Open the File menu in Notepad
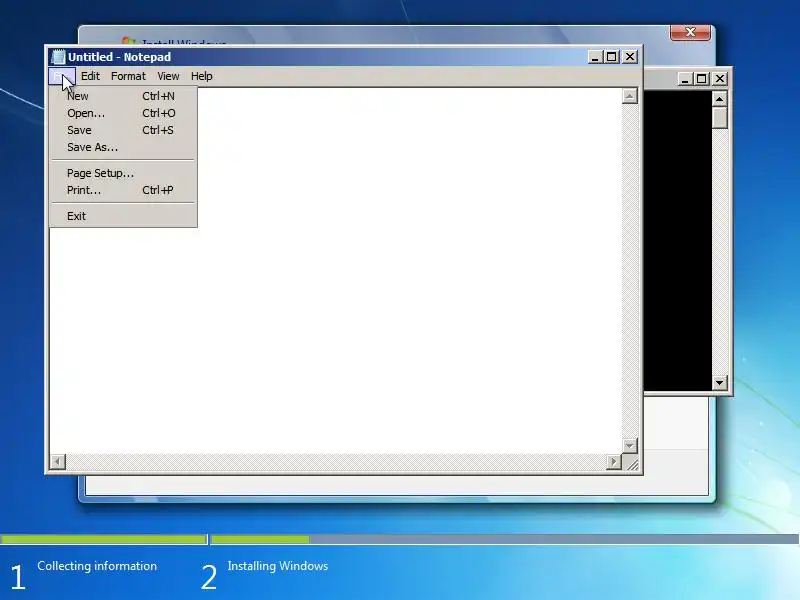This screenshot has height=600, width=800. [62, 77]
